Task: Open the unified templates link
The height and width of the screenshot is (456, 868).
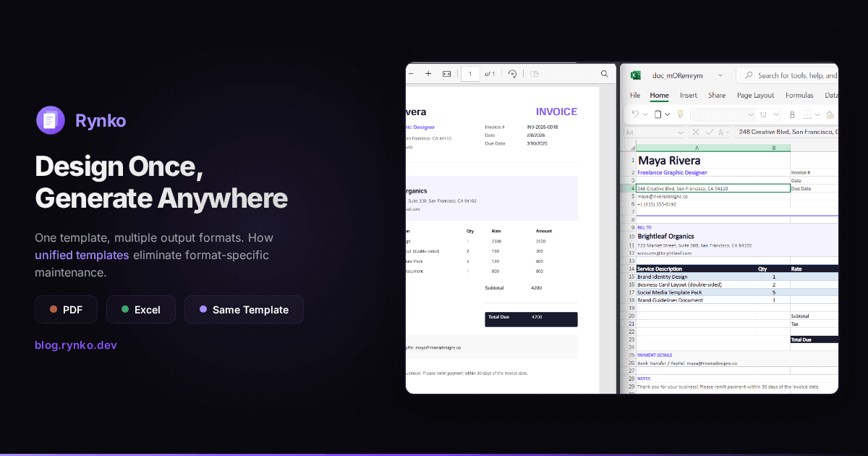Action: click(82, 255)
